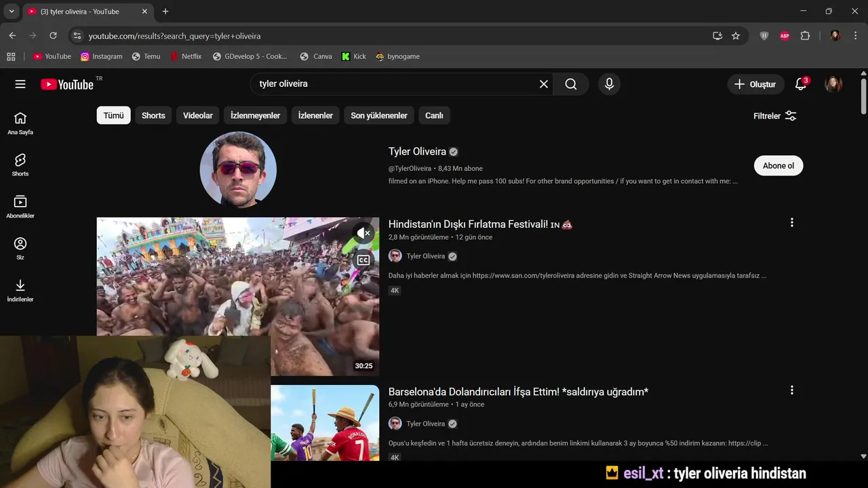The width and height of the screenshot is (868, 488).
Task: Click the browser address bar URL
Action: click(174, 36)
